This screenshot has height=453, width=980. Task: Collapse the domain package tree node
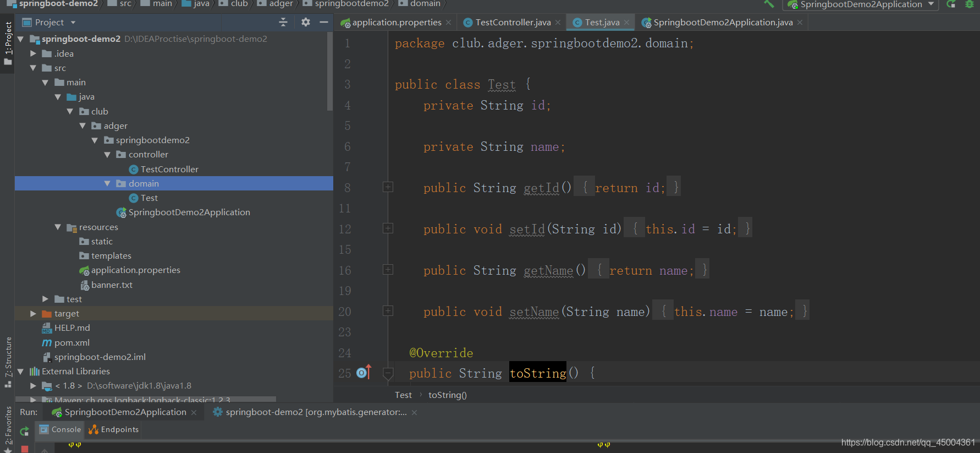coord(107,183)
